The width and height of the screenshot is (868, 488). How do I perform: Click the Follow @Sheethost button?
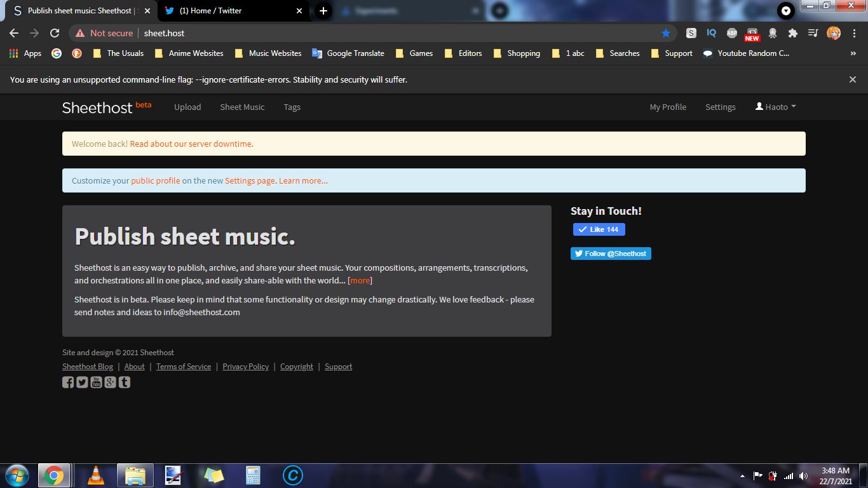[x=611, y=254]
